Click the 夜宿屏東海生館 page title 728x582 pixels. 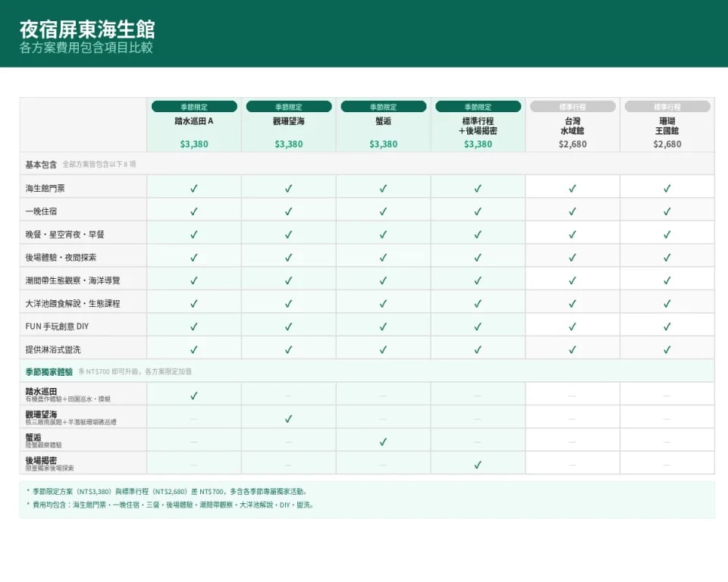click(87, 30)
